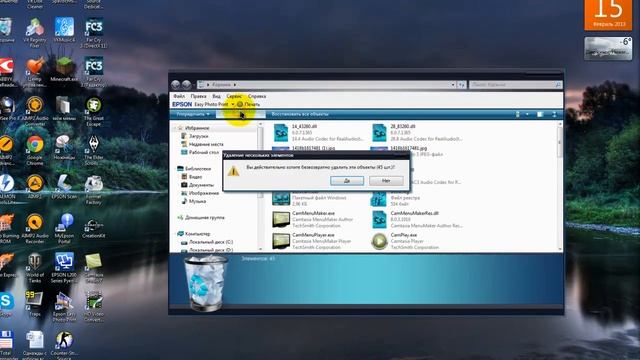This screenshot has height=360, width=640.
Task: Open the Вид menu
Action: click(x=216, y=96)
